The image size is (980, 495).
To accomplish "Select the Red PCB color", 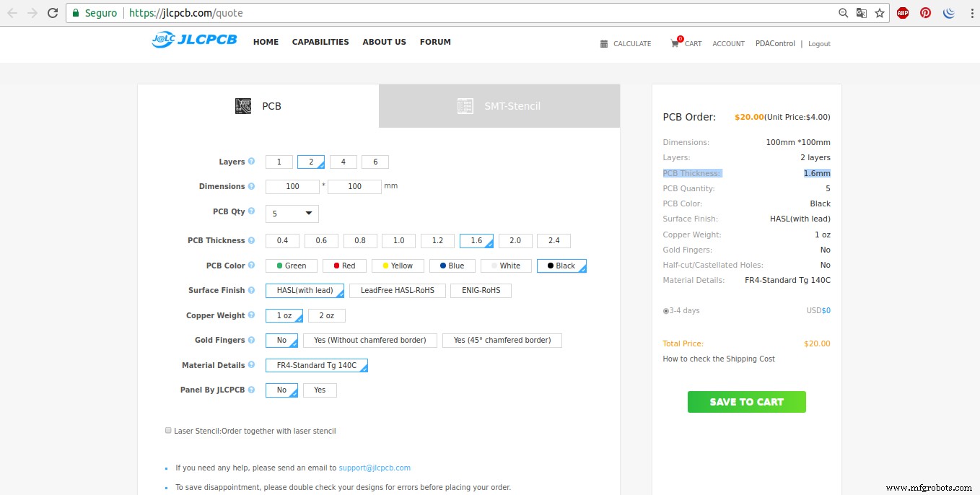I will tap(344, 266).
